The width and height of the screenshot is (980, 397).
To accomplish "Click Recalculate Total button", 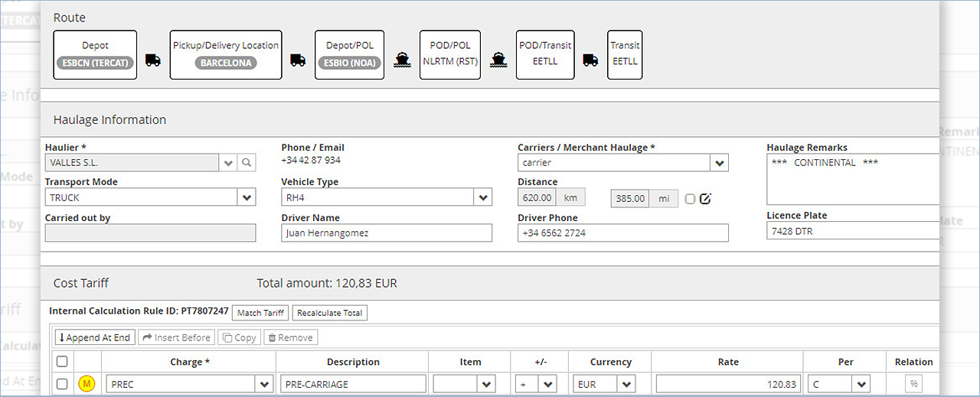I will point(330,313).
